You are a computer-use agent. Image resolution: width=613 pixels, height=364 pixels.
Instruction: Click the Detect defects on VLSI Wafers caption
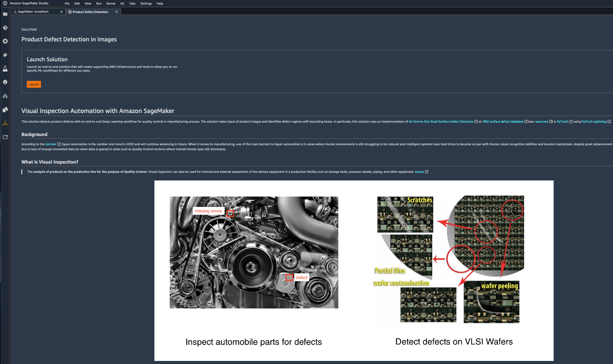pyautogui.click(x=454, y=342)
